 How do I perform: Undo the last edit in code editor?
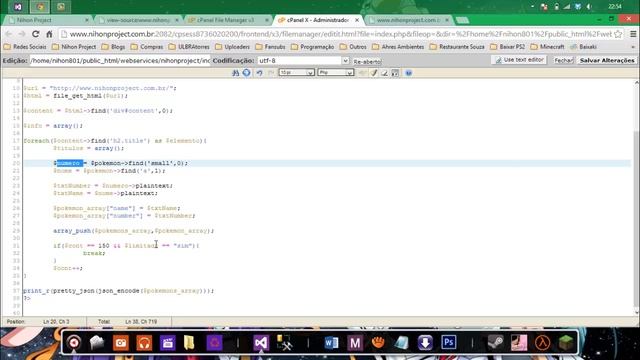(x=259, y=73)
